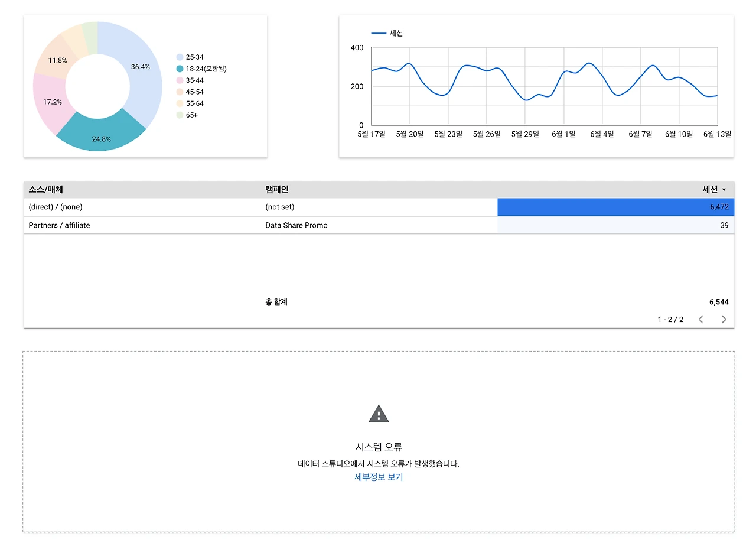Click the 5월 29일 axis label
This screenshot has height=546, width=756.
(525, 134)
